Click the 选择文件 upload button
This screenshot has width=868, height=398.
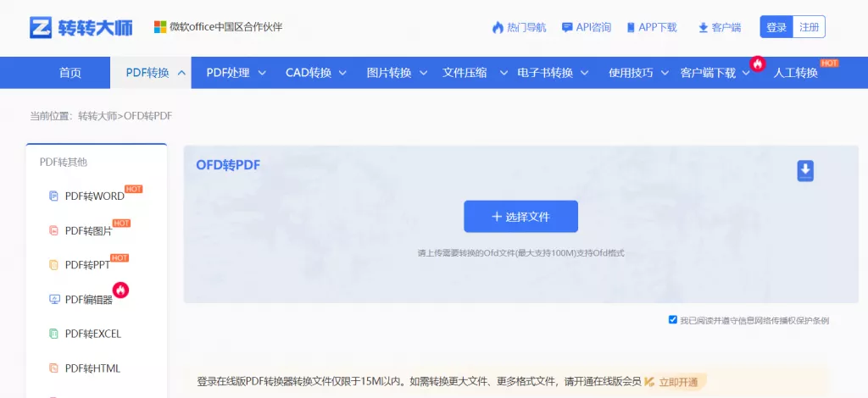pos(521,216)
